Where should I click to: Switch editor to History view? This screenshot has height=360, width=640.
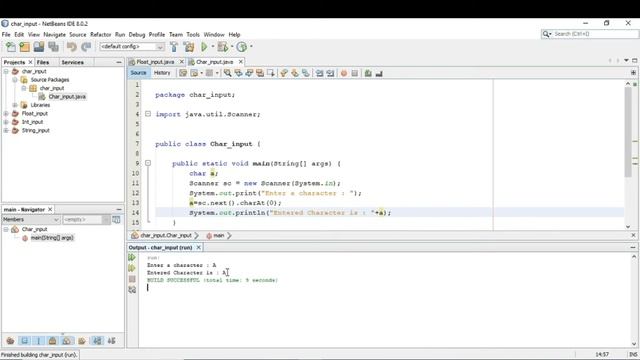pyautogui.click(x=162, y=73)
